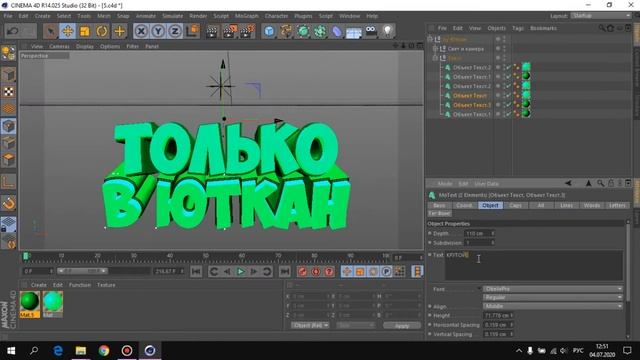This screenshot has width=640, height=360.
Task: Open the Font name dropdown ObelixPro
Action: point(553,289)
